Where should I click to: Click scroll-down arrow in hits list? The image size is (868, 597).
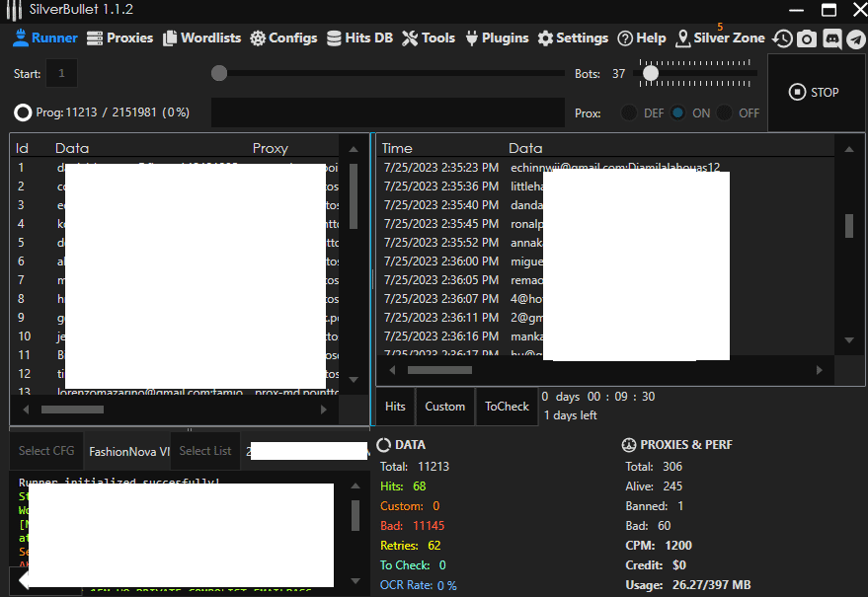point(849,340)
